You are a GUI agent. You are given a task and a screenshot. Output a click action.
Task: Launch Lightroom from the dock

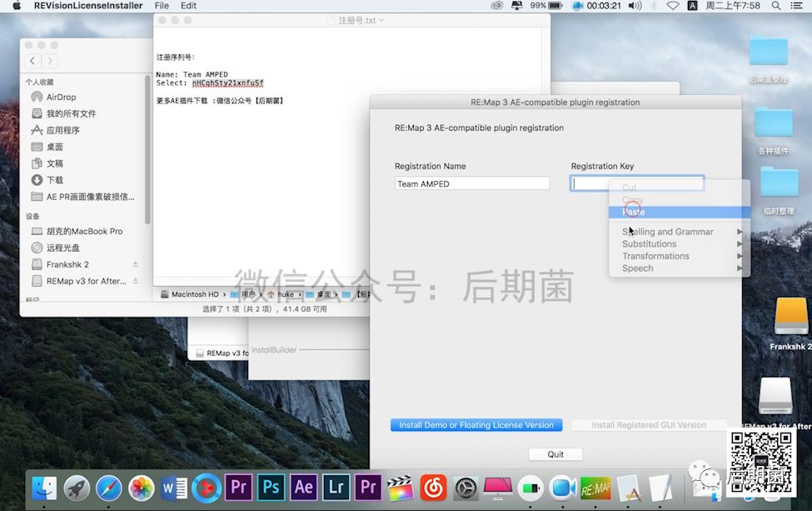pyautogui.click(x=336, y=488)
